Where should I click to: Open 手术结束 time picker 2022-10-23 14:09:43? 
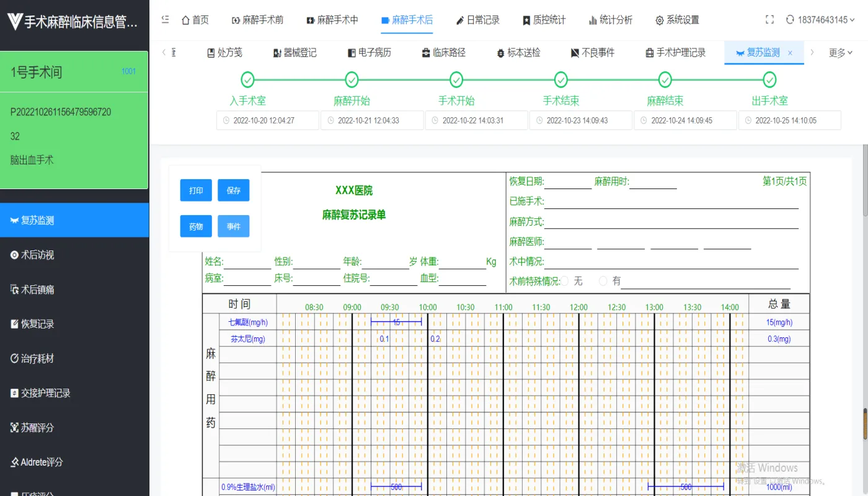[x=581, y=120]
